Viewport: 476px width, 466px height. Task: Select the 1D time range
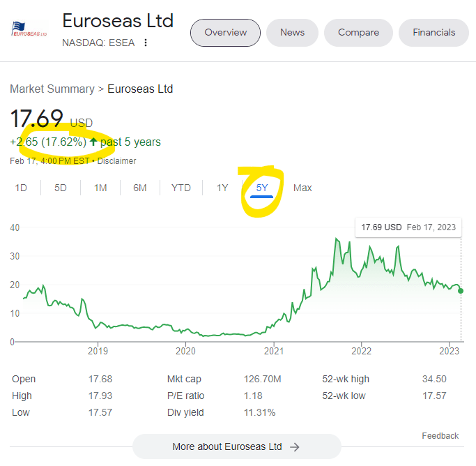(x=21, y=188)
